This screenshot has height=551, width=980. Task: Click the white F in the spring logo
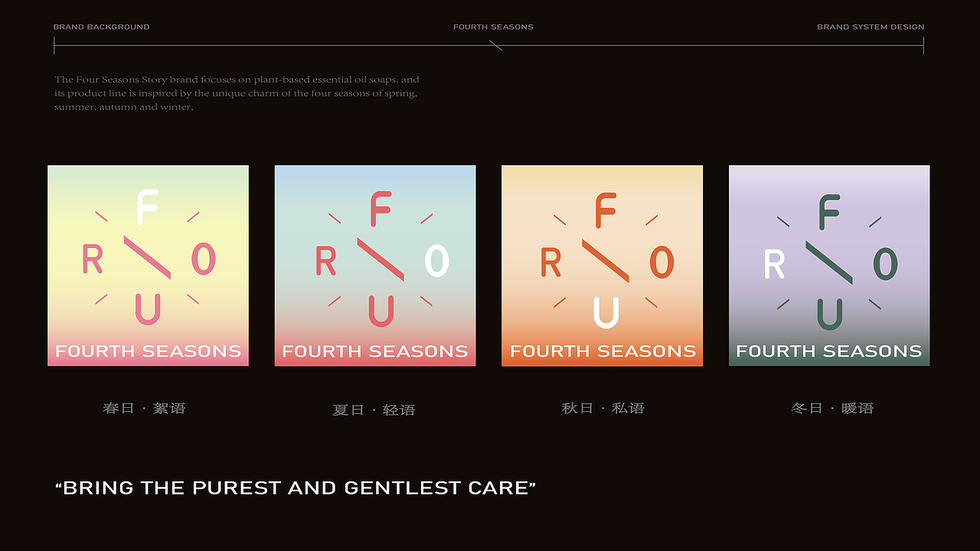(146, 207)
